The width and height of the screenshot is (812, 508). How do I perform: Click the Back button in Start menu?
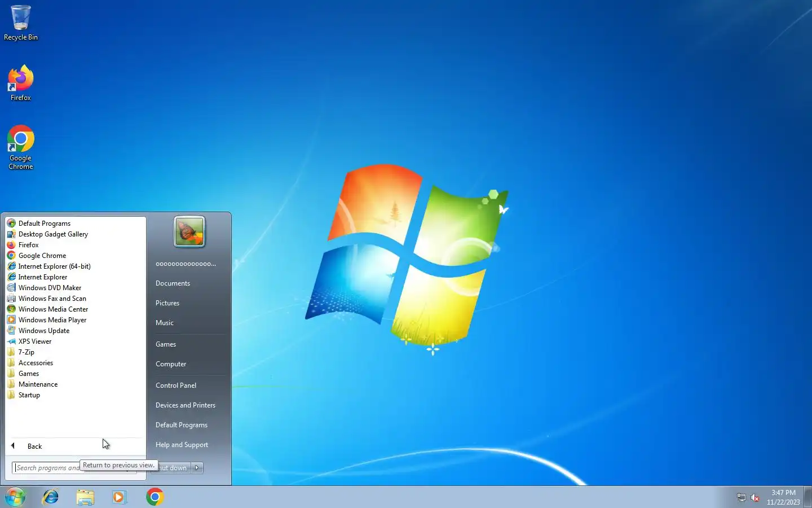(x=76, y=446)
